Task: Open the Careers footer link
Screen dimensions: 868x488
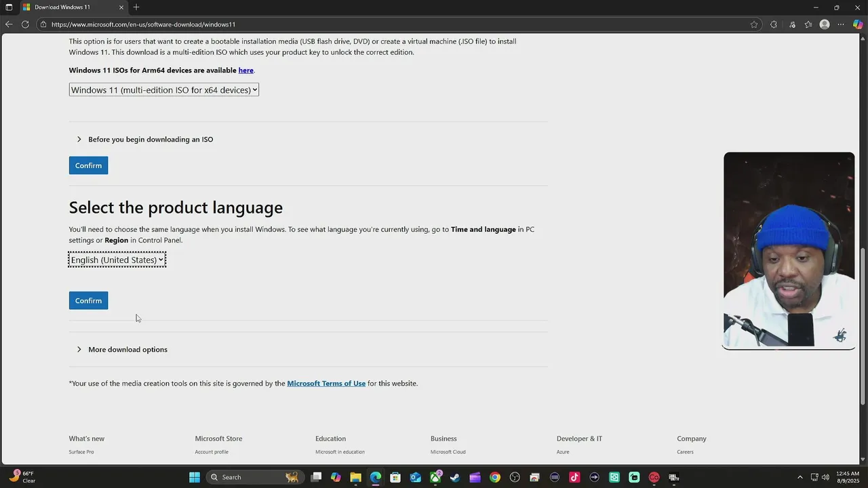Action: tap(685, 452)
